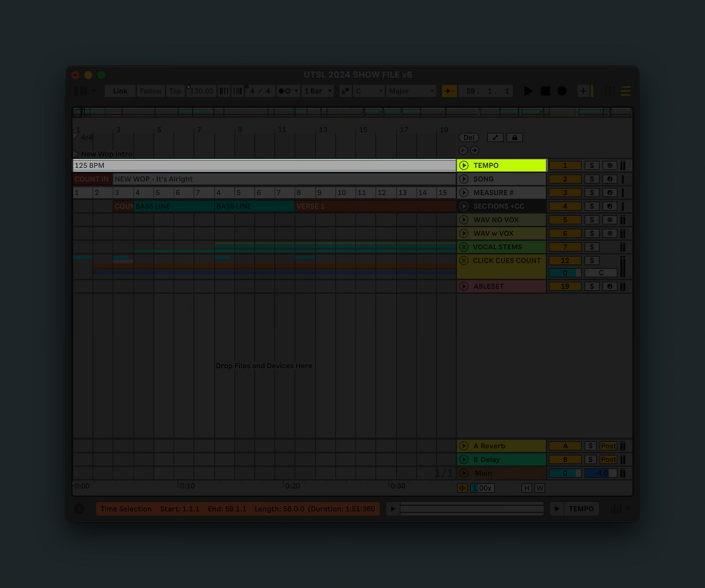Viewport: 705px width, 588px height.
Task: Toggle the Follow button
Action: [151, 91]
